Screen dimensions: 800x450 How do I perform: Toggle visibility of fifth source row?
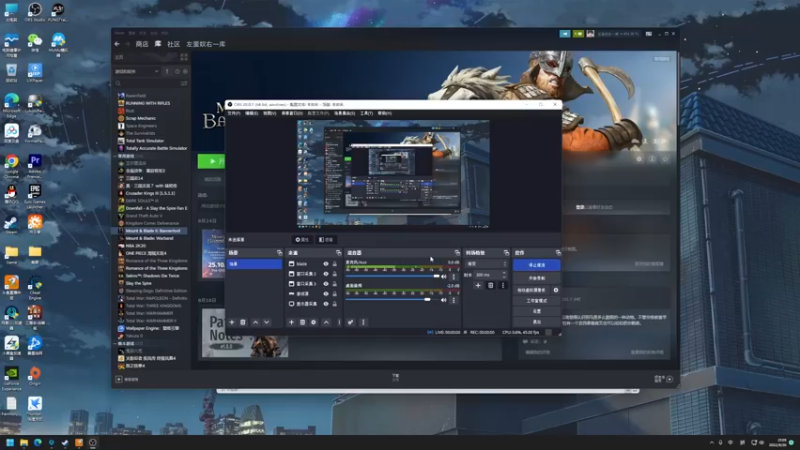[x=326, y=304]
